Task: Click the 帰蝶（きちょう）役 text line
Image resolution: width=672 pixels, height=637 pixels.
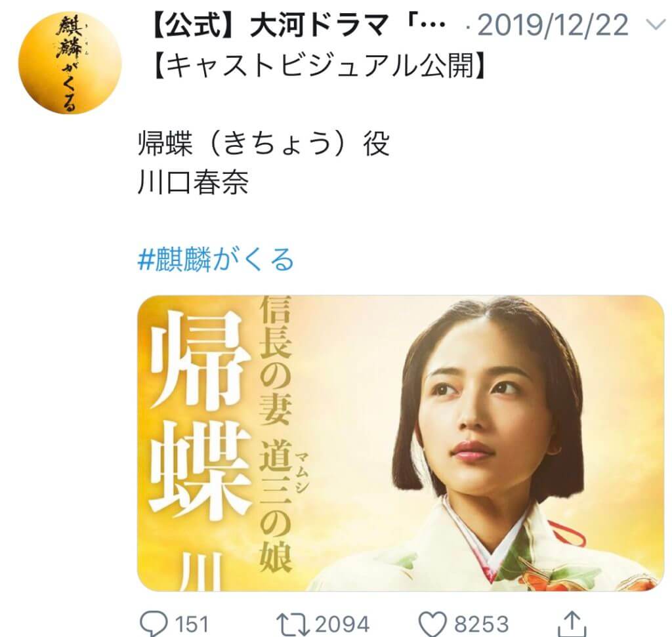Action: (x=264, y=144)
